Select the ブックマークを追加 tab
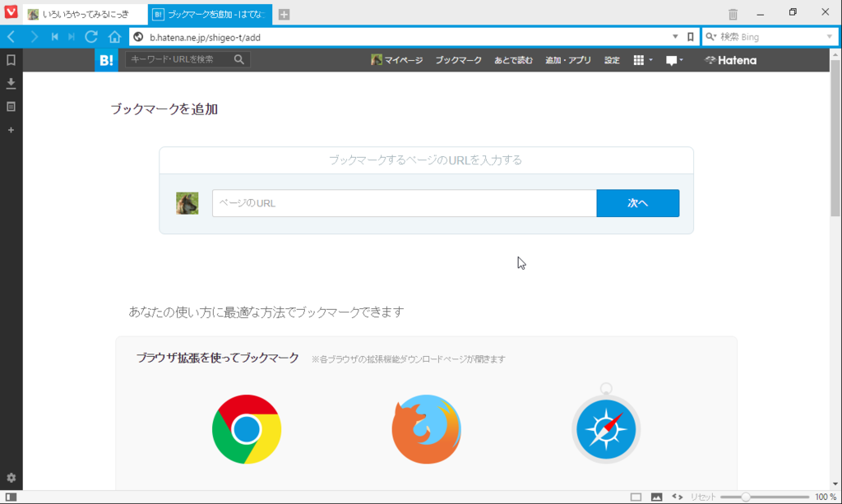 click(210, 15)
